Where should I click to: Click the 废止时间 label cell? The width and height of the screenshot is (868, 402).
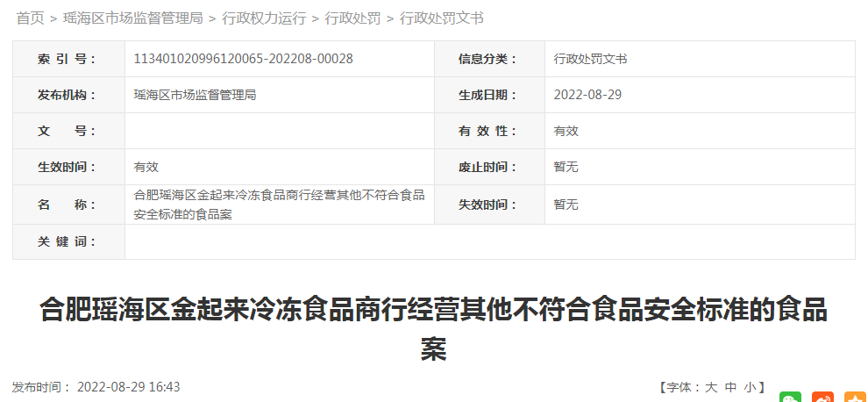489,167
